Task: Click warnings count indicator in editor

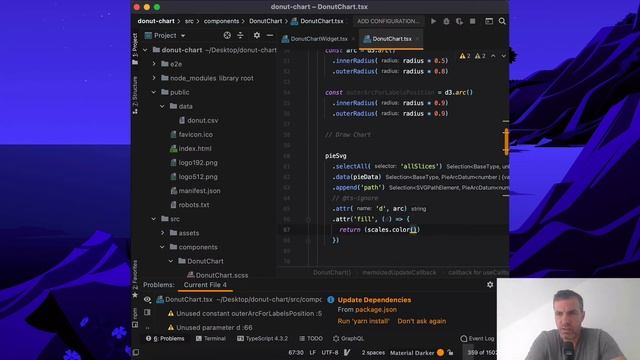Action: tap(472, 56)
